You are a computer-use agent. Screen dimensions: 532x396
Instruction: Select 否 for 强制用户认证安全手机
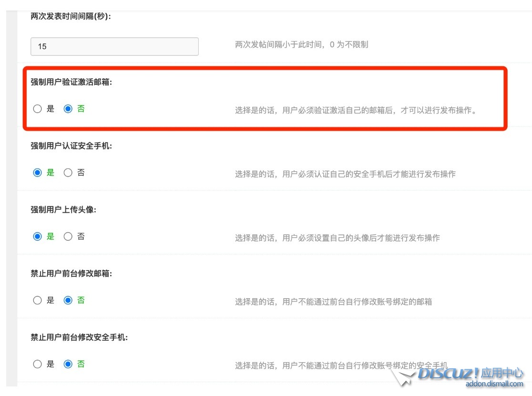(x=67, y=172)
